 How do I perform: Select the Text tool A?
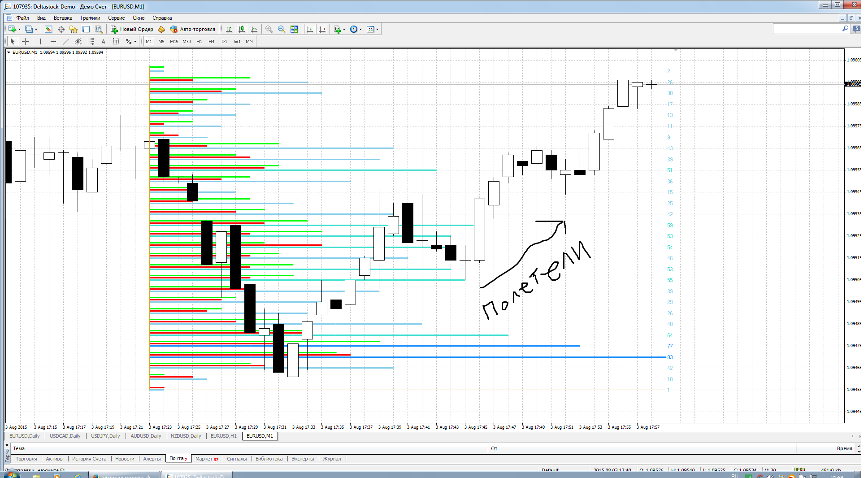(x=103, y=41)
